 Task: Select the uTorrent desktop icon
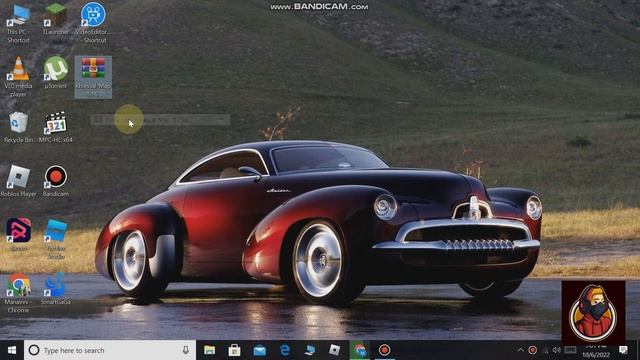click(x=56, y=73)
